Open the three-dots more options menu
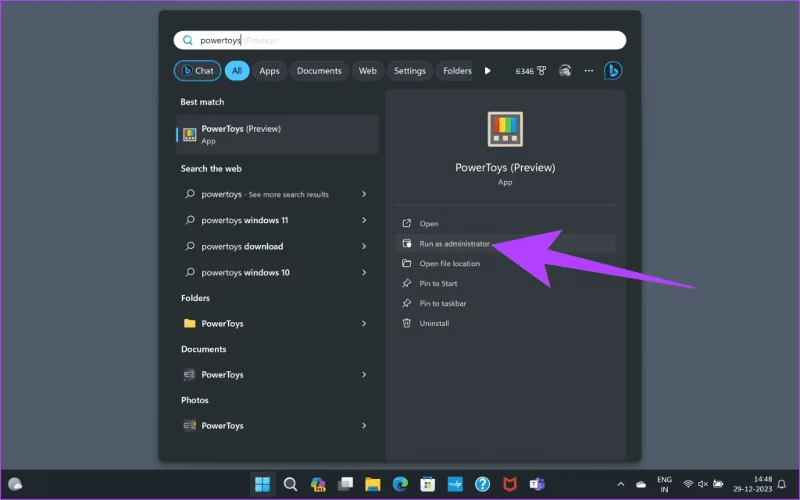The image size is (800, 500). (589, 71)
